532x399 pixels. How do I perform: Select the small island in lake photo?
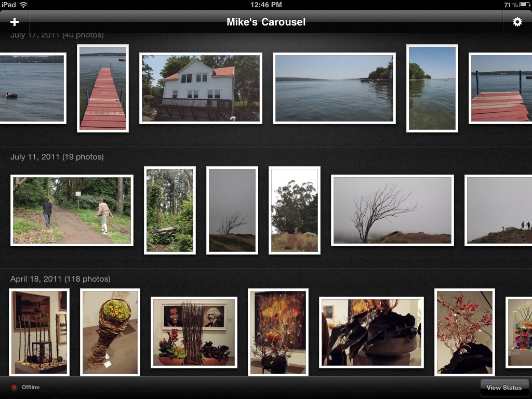pos(432,88)
